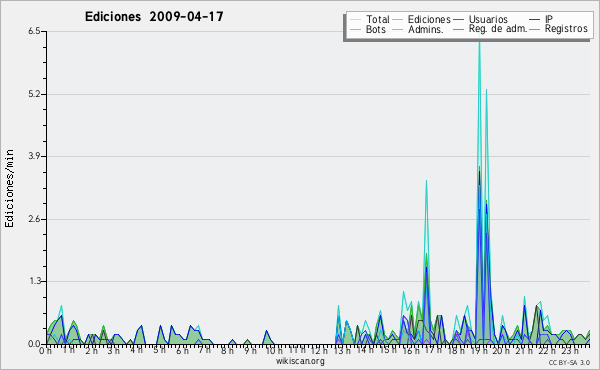Viewport: 600px width, 370px height.
Task: Click the wikiscan.org text below chart
Action: click(x=300, y=361)
